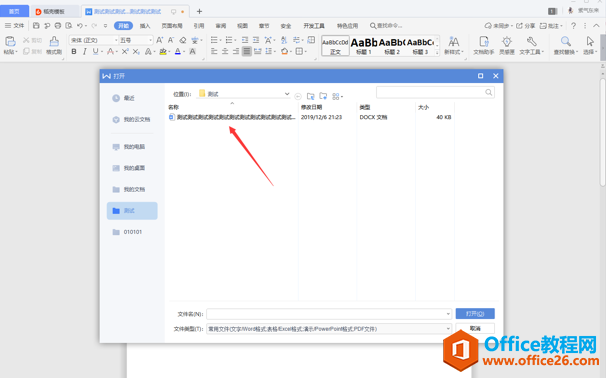Open the 开发工具 ribbon tab
The image size is (606, 378).
click(314, 26)
